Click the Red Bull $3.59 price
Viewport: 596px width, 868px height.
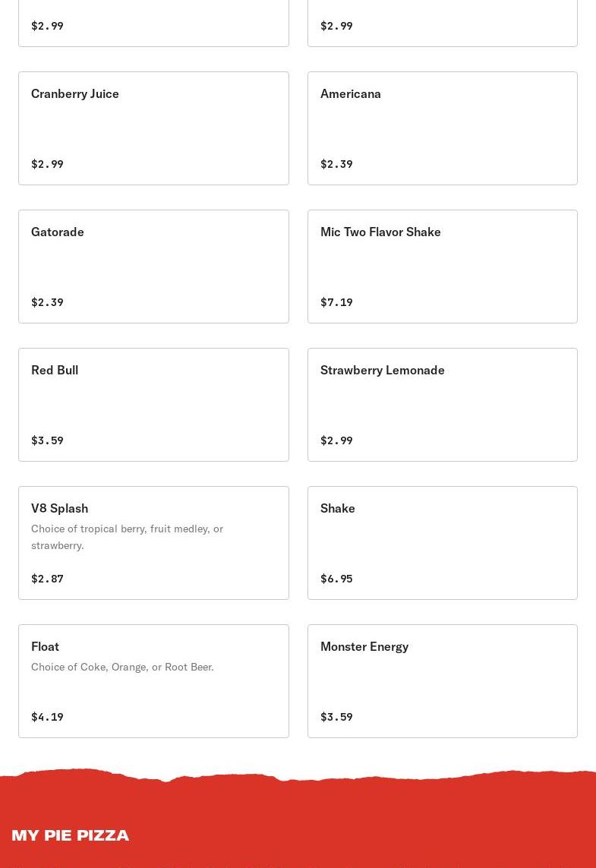pos(47,440)
